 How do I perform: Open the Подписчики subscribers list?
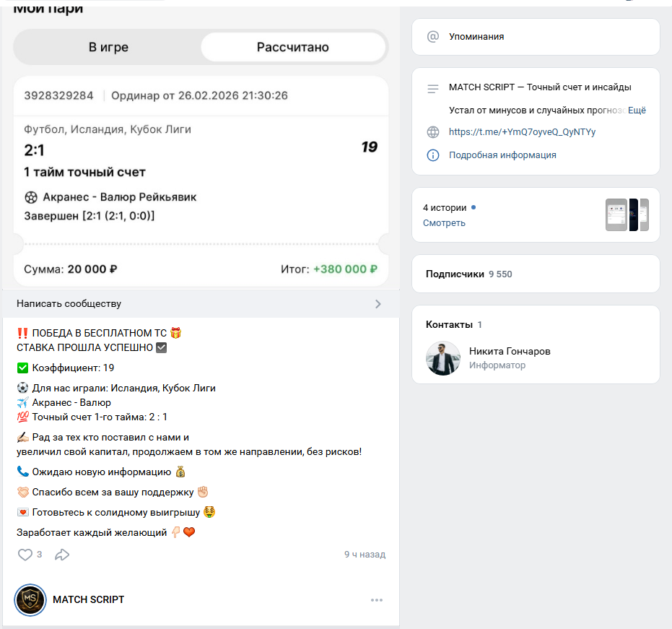click(x=455, y=274)
